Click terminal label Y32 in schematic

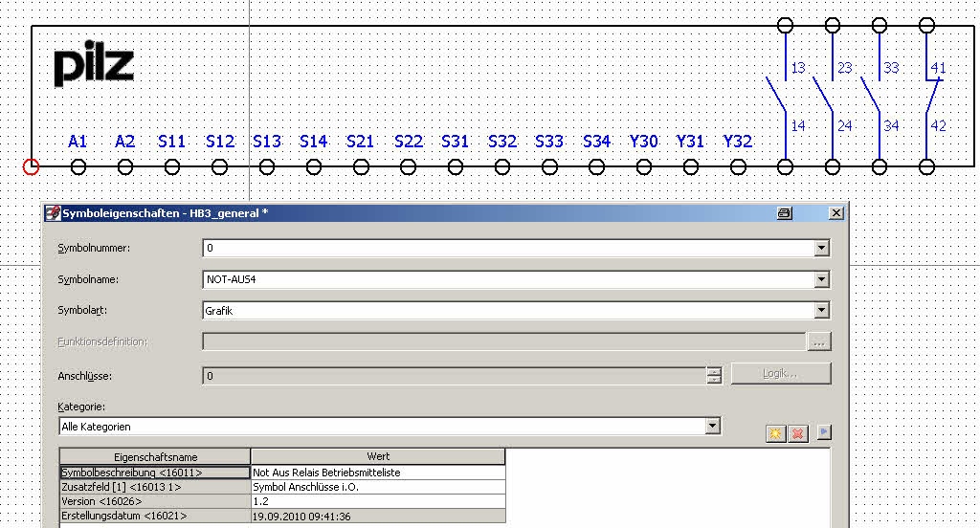(x=738, y=142)
